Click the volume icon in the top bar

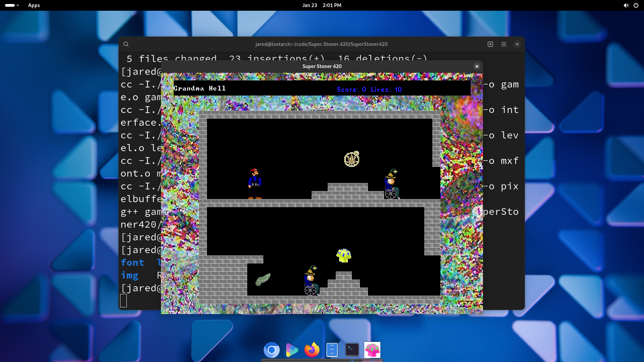point(626,5)
